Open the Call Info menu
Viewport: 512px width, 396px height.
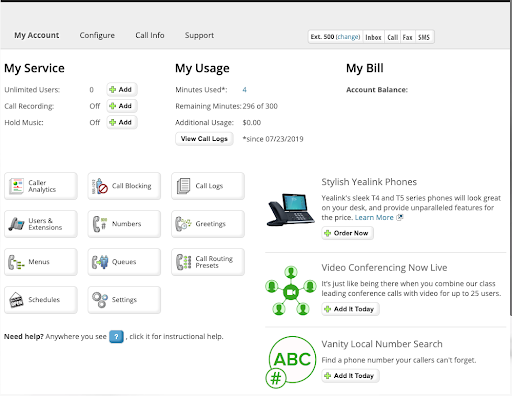150,35
